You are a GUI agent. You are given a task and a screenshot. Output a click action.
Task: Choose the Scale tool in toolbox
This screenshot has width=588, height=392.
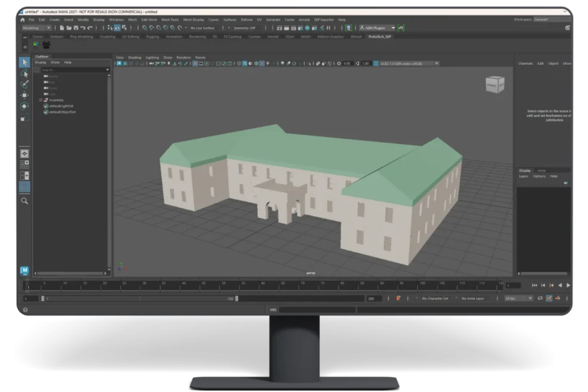(x=24, y=118)
